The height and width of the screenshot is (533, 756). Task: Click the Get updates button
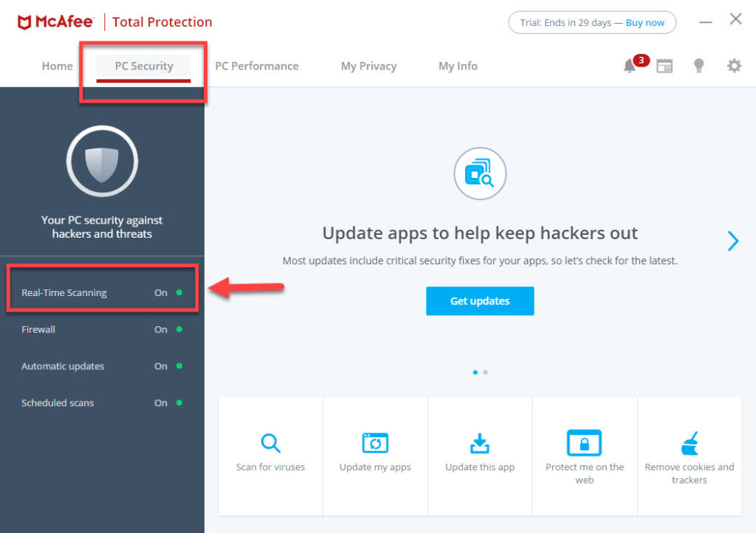tap(480, 301)
